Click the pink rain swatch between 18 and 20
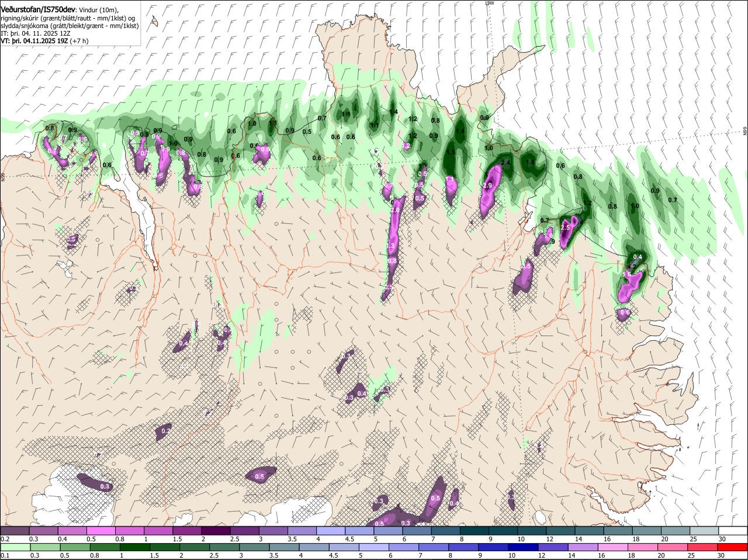The height and width of the screenshot is (560, 748). coord(643,547)
